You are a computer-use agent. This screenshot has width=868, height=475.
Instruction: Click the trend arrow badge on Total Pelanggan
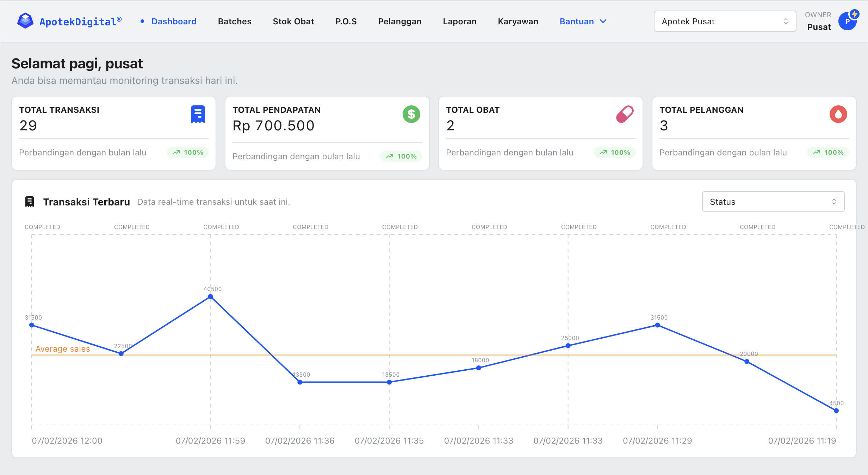(828, 152)
